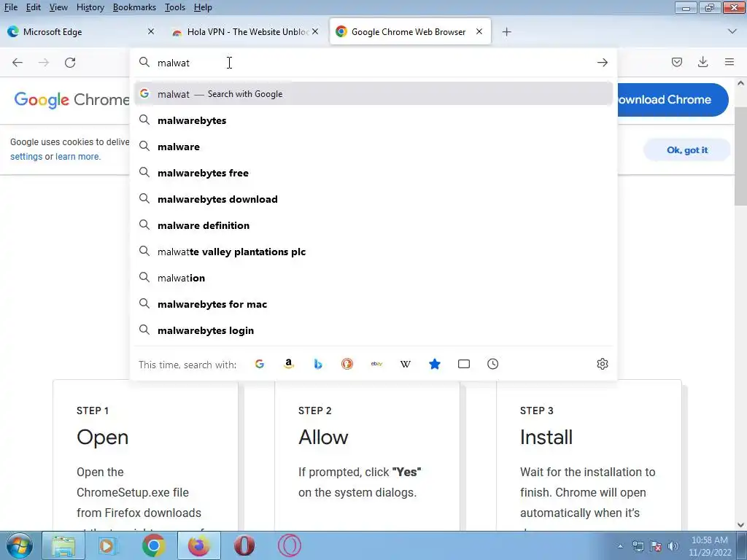Show hidden tray icons arrow
Viewport: 747px width, 560px height.
tap(620, 547)
